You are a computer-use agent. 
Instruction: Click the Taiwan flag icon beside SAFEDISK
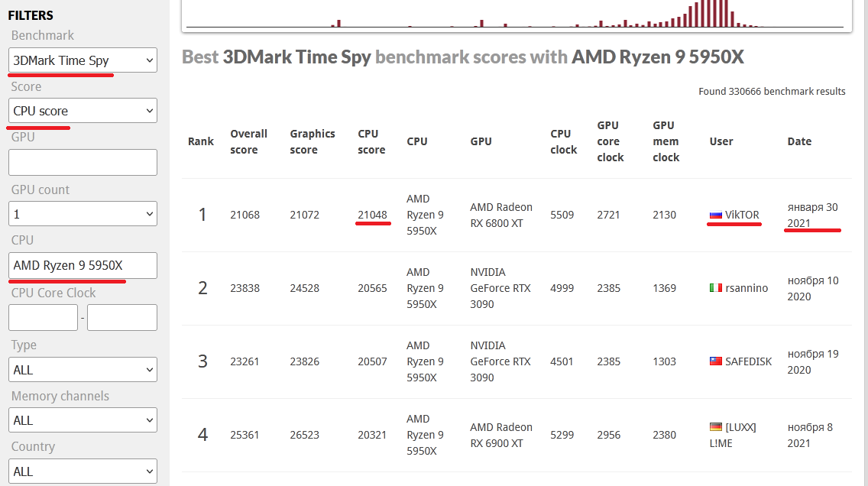(716, 361)
